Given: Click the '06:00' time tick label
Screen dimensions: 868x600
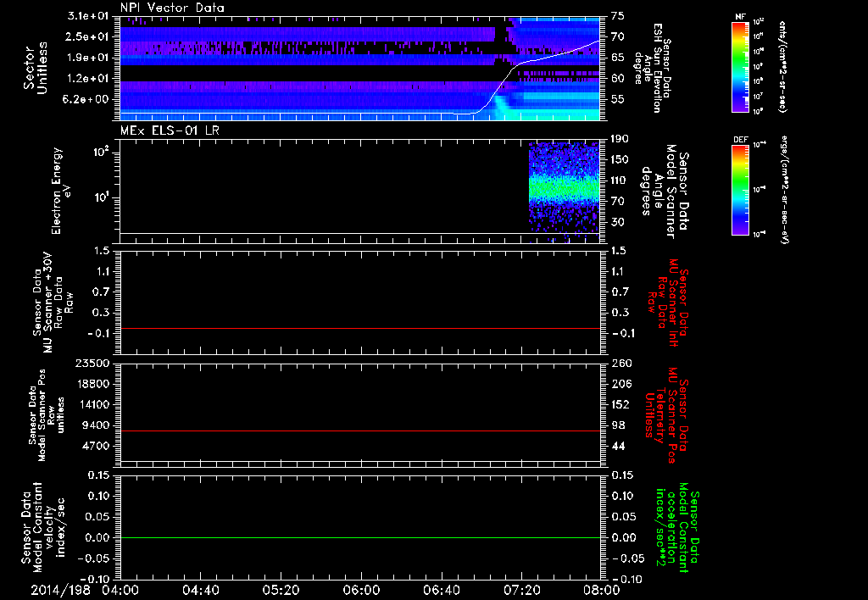Looking at the screenshot, I should [361, 590].
